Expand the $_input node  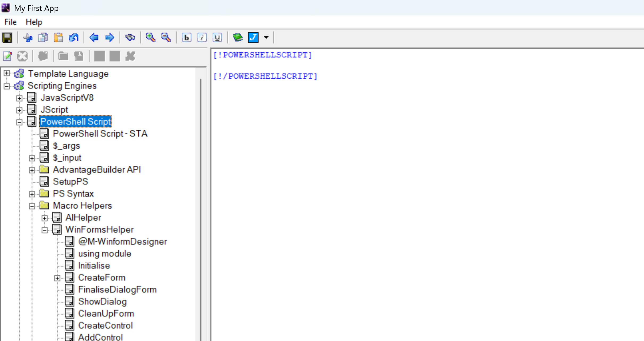click(32, 158)
